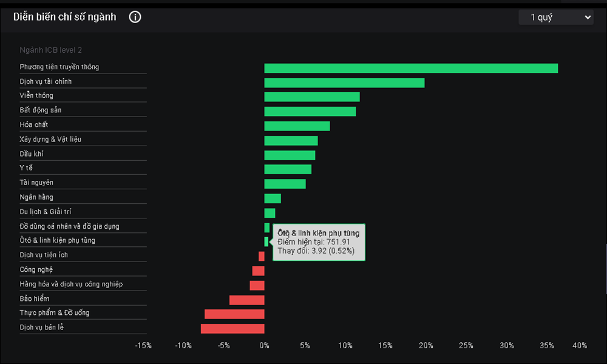The width and height of the screenshot is (607, 364).
Task: Click the info icon beside Diễn biến chỉ số ngành
Action: tap(135, 17)
